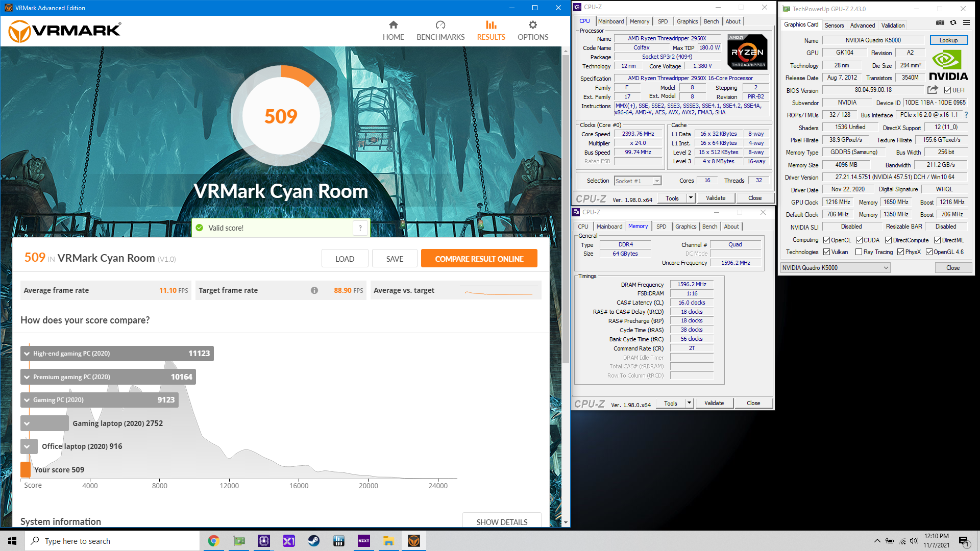Screen dimensions: 980x551
Task: Toggle the DirectML checkbox
Action: coord(937,240)
